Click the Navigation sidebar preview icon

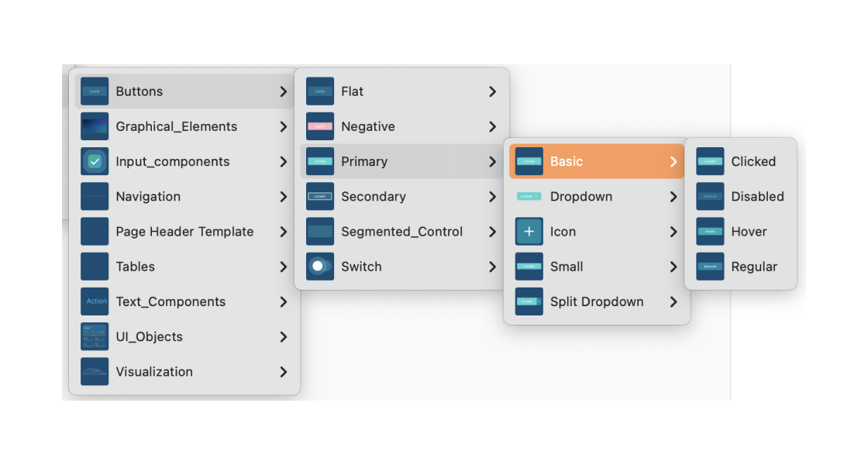[94, 196]
